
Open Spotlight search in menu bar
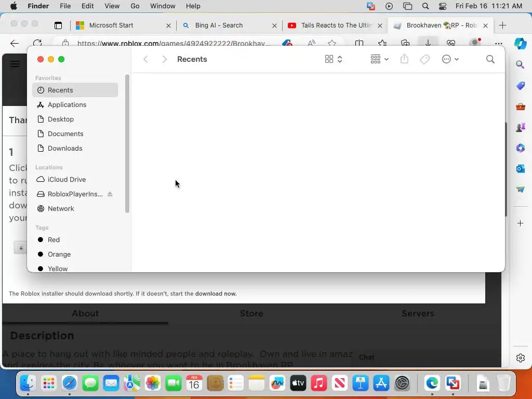coord(425,6)
